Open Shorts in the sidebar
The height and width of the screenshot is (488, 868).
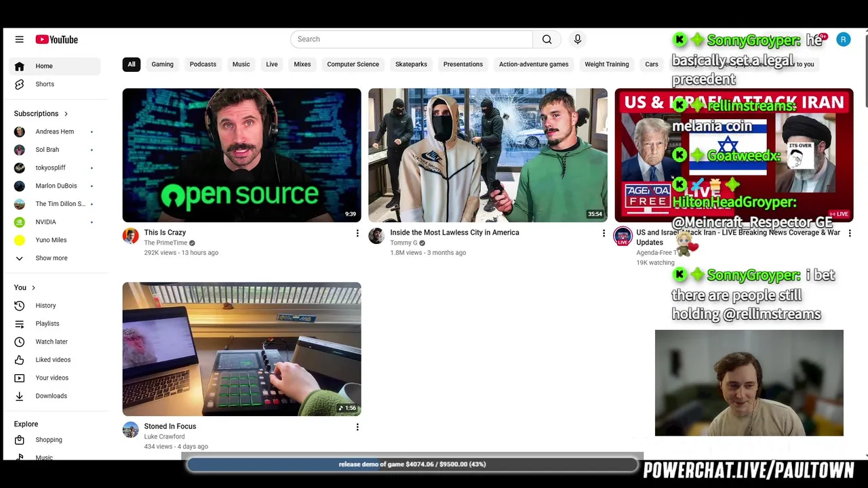pyautogui.click(x=56, y=84)
